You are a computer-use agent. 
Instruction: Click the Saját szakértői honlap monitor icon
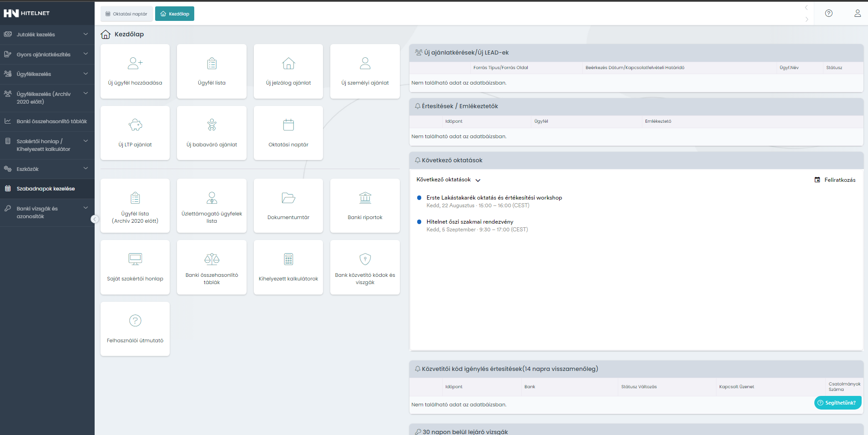tap(135, 259)
